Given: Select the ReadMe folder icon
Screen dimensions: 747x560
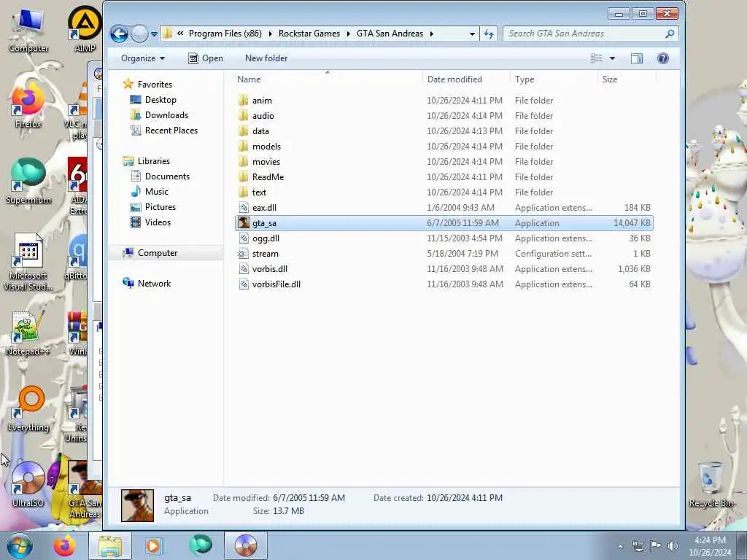Looking at the screenshot, I should click(244, 176).
